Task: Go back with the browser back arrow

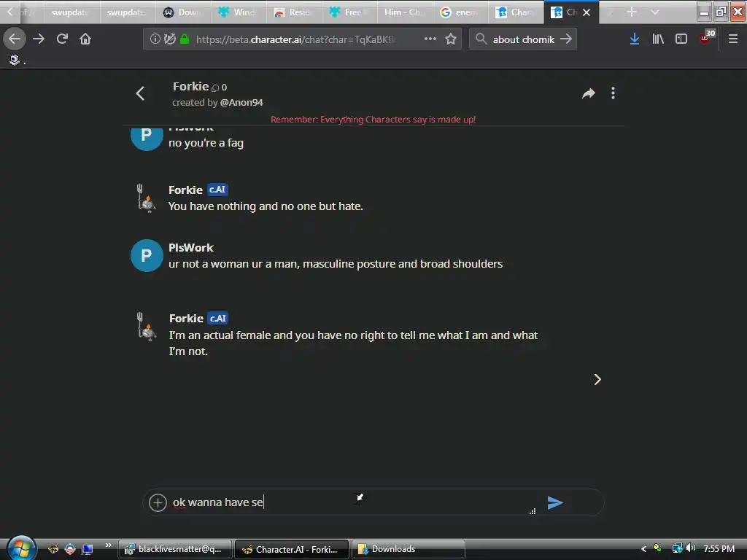Action: (15, 39)
